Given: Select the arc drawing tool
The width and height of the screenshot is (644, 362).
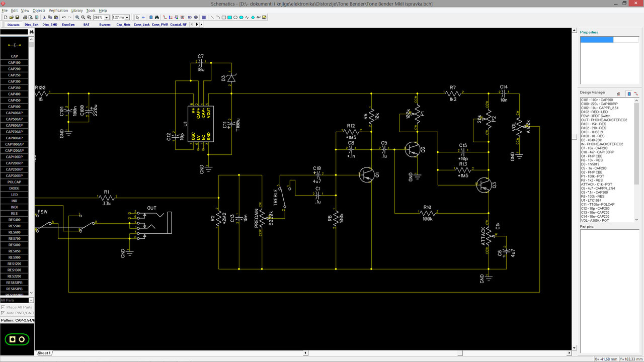Looking at the screenshot, I should coord(218,17).
